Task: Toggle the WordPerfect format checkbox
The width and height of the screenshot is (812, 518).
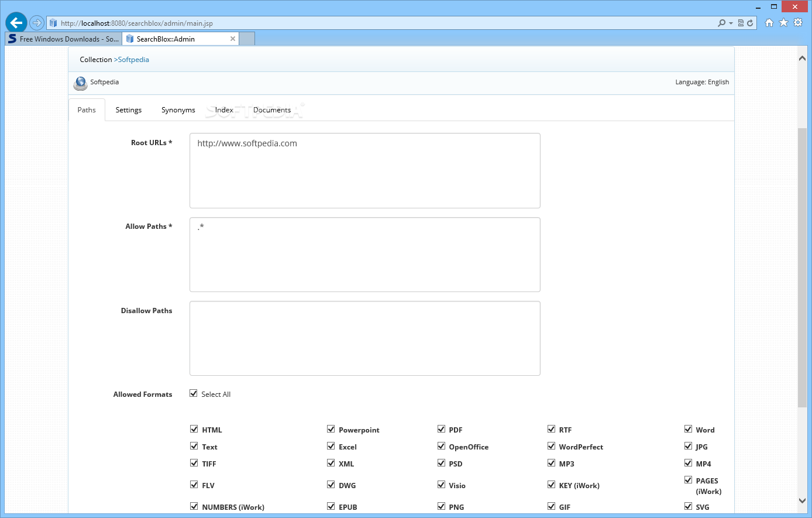Action: click(x=551, y=446)
